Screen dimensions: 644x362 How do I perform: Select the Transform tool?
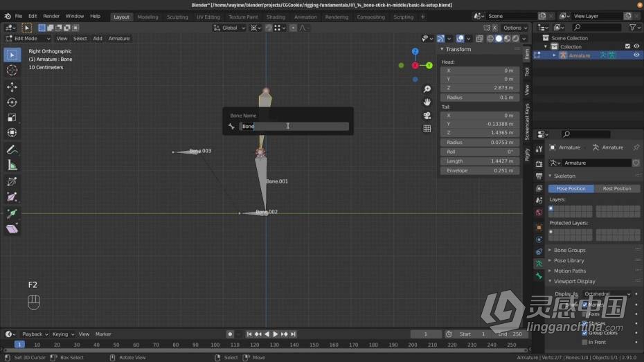[12, 133]
